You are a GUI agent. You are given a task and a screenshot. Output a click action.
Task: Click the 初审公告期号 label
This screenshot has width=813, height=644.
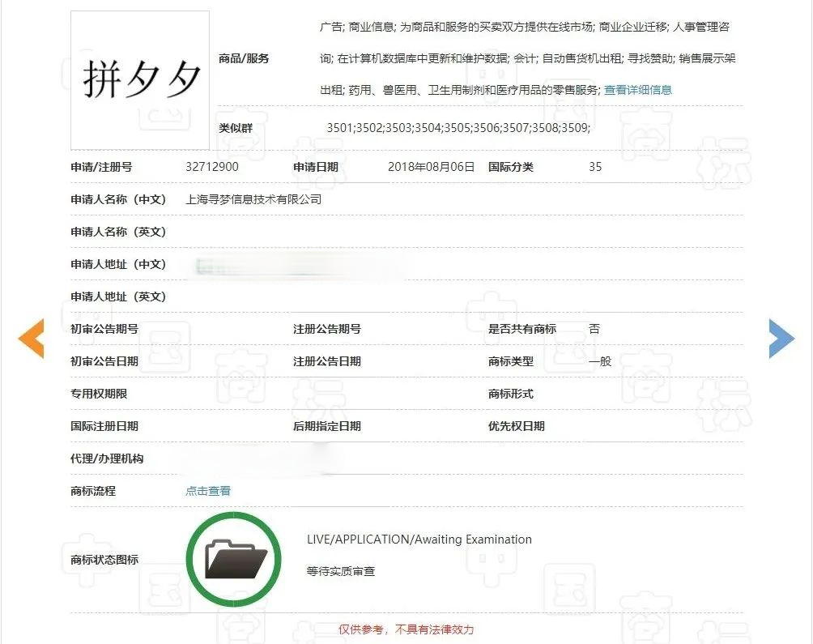tap(104, 329)
